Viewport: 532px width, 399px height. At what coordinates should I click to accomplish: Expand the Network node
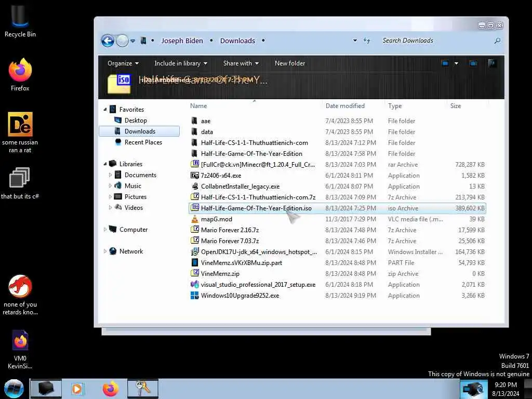[x=105, y=251]
